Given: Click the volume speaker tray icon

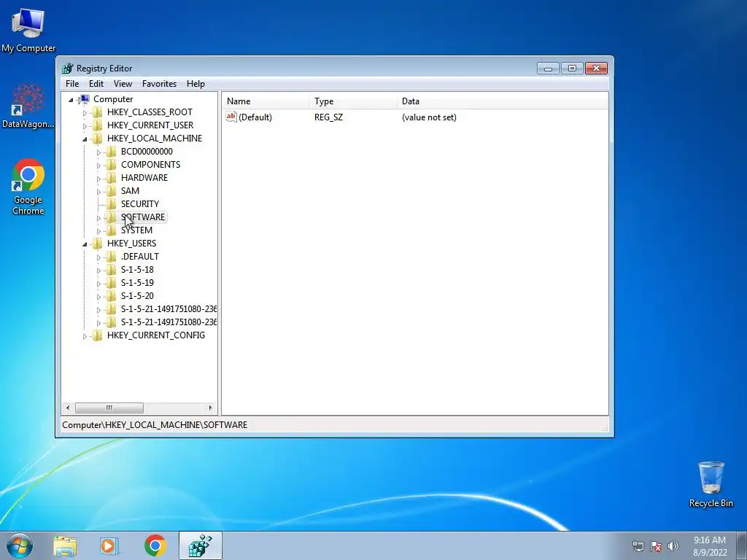Looking at the screenshot, I should click(673, 546).
